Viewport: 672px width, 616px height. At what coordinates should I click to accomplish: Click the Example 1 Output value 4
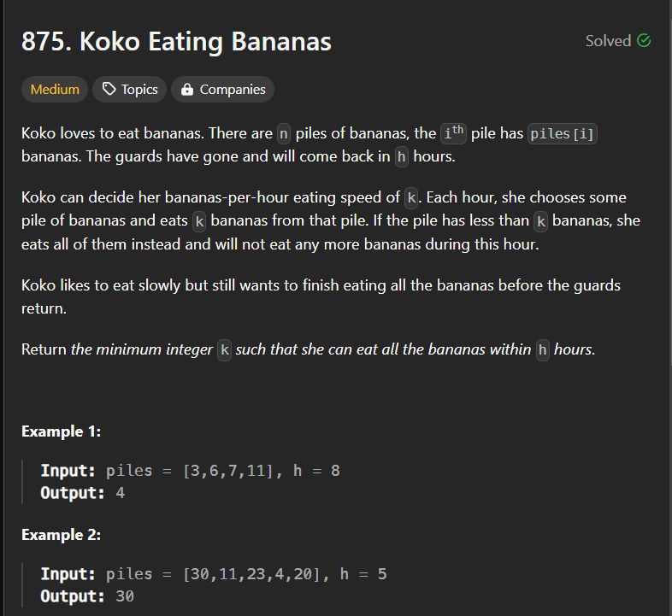tap(120, 493)
